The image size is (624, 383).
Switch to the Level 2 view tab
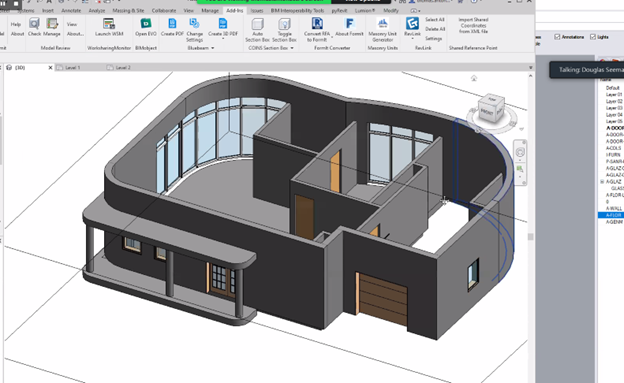coord(123,68)
